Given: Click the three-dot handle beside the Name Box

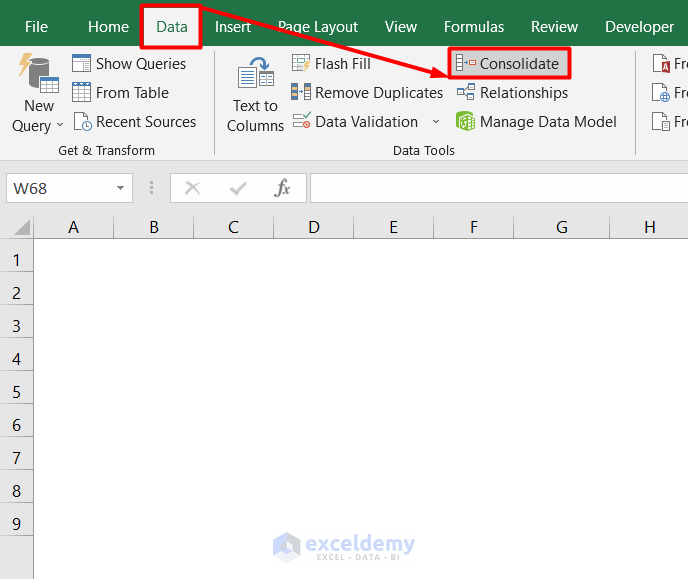Looking at the screenshot, I should tap(151, 188).
